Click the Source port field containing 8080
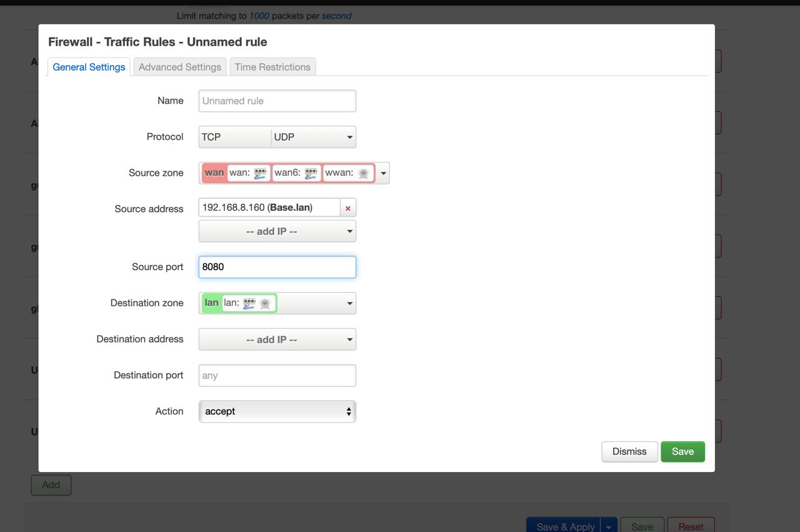 pyautogui.click(x=277, y=267)
